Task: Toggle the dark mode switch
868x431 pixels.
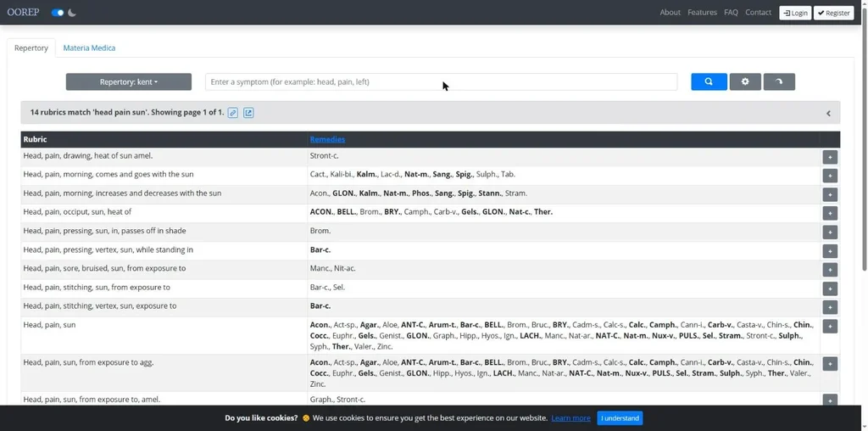Action: (x=58, y=13)
